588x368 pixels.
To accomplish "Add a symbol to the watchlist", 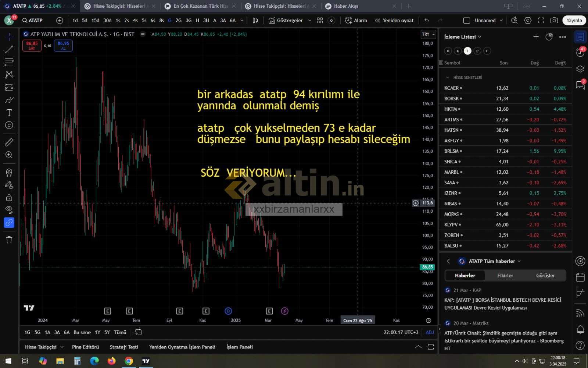I will (x=536, y=37).
